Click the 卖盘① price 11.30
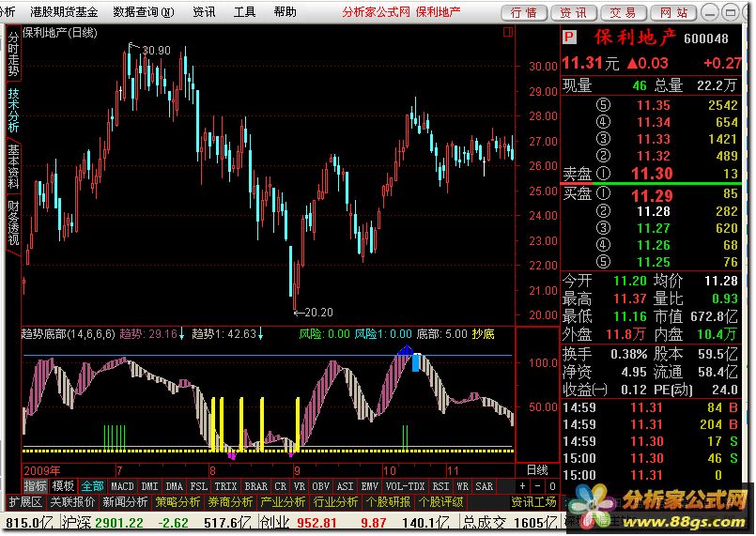Image resolution: width=756 pixels, height=536 pixels. click(x=652, y=174)
